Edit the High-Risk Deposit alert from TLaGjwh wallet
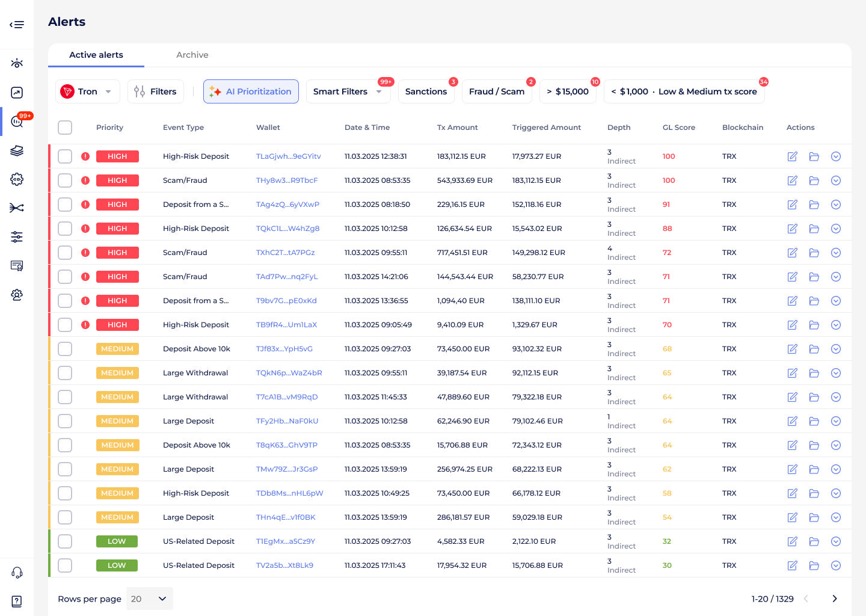The height and width of the screenshot is (616, 866). [792, 156]
